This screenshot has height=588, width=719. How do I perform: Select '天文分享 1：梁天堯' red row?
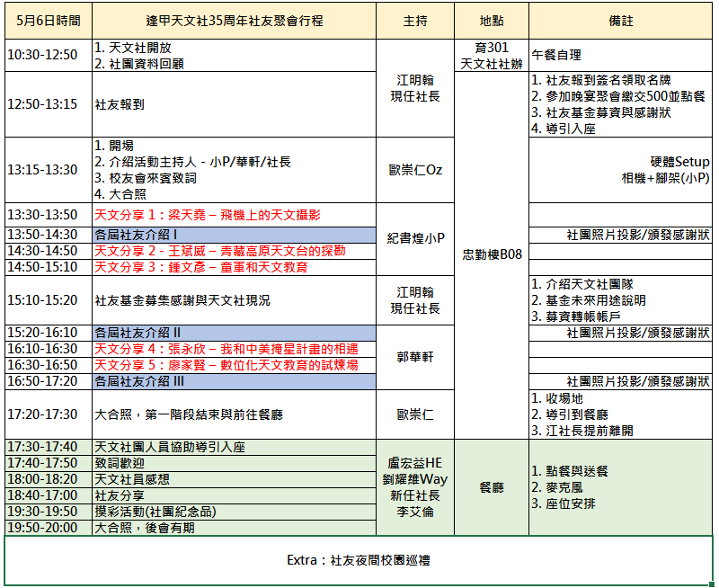pos(234,215)
